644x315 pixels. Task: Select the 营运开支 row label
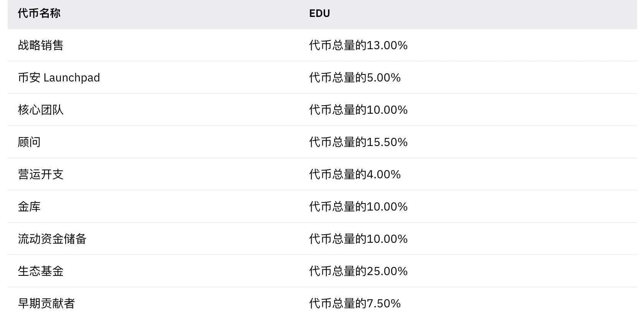click(x=41, y=174)
